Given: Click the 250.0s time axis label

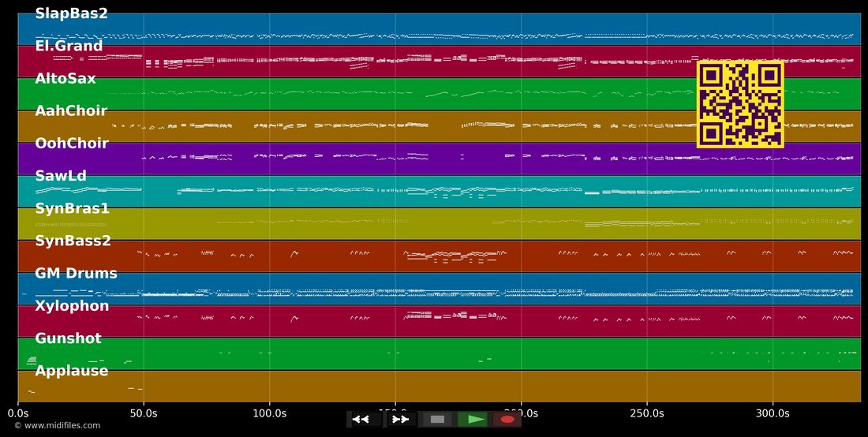Looking at the screenshot, I should click(647, 413).
